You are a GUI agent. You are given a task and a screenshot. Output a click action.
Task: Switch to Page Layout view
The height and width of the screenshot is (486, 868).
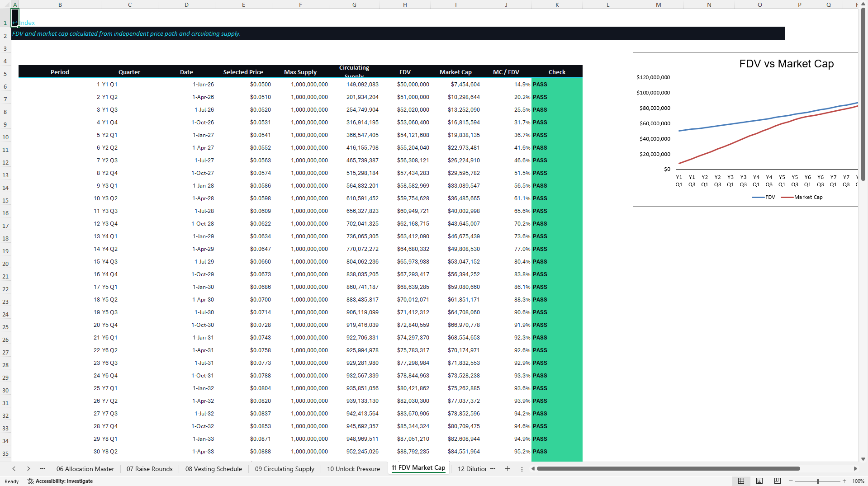[759, 481]
